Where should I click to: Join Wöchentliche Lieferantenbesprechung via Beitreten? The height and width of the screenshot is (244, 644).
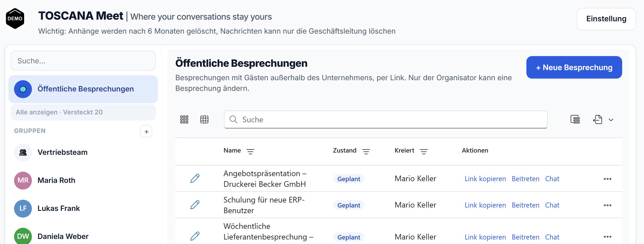coord(526,237)
